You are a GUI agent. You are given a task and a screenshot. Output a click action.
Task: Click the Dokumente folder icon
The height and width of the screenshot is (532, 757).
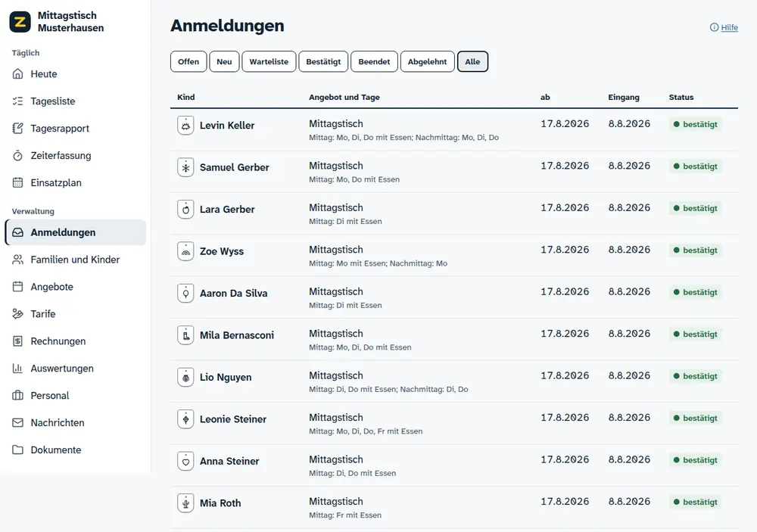pos(18,450)
